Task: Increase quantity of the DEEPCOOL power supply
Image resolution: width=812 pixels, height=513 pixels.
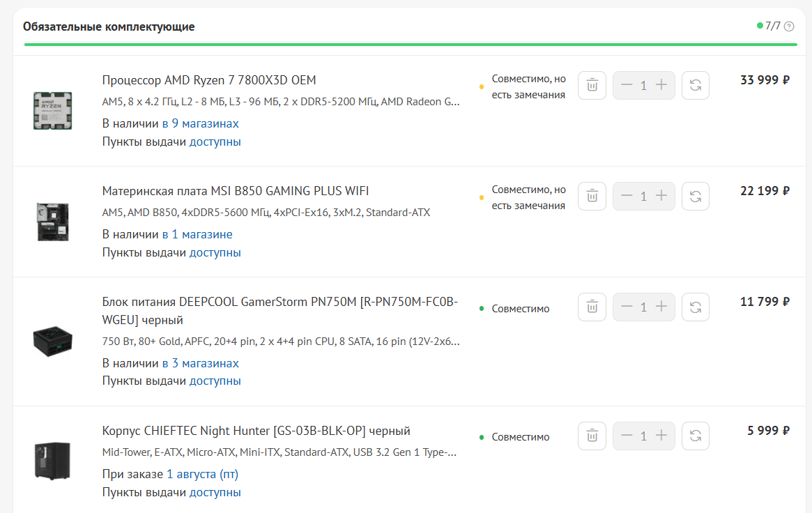Action: click(x=661, y=307)
